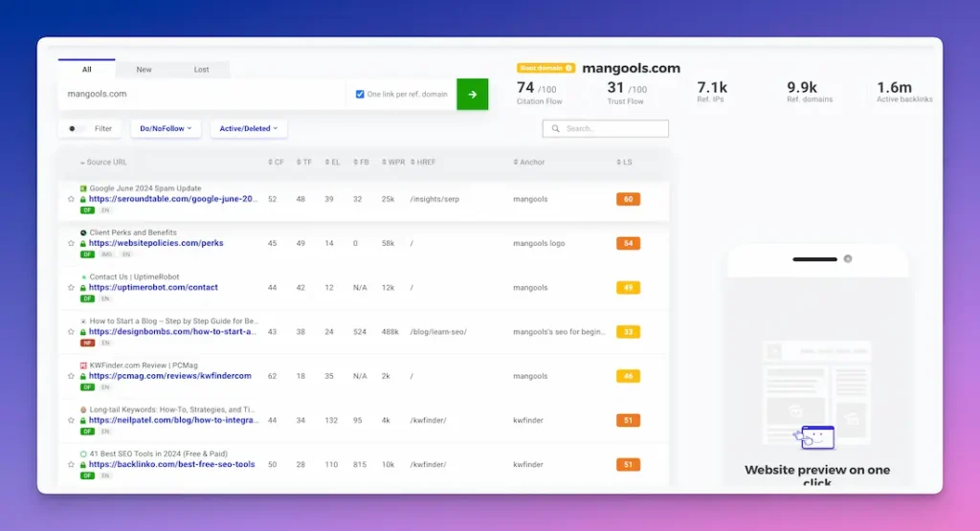This screenshot has width=980, height=531.
Task: Open the backlinko.com best-free-seo-tools link
Action: pos(172,464)
